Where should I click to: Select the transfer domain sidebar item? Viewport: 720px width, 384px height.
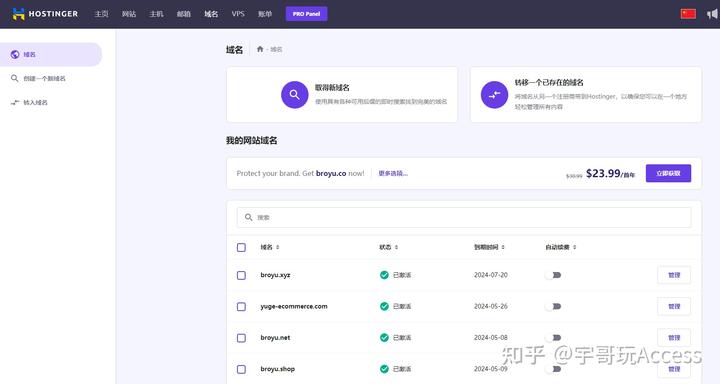(x=35, y=102)
